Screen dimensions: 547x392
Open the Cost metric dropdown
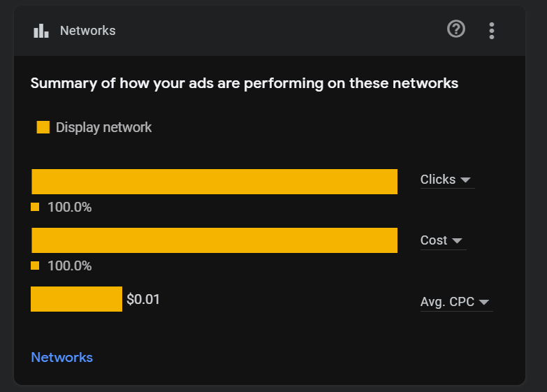tap(443, 240)
